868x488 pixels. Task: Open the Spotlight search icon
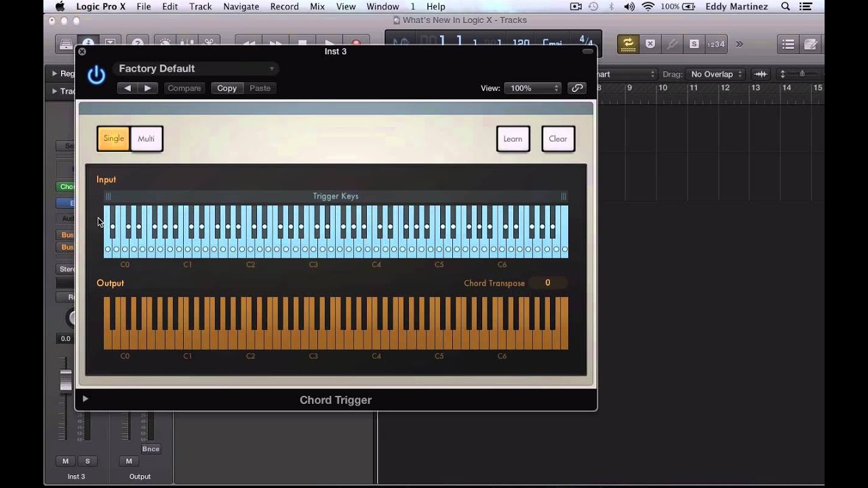point(786,7)
